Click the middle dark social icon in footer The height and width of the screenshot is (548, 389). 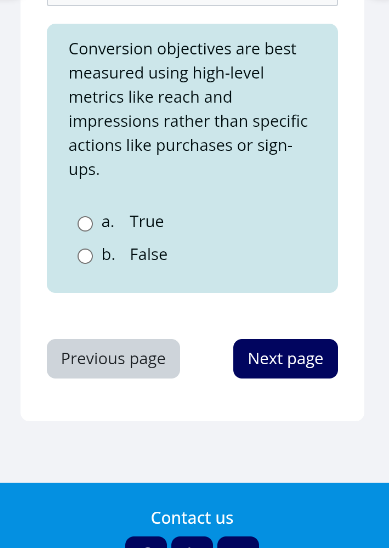point(192,542)
